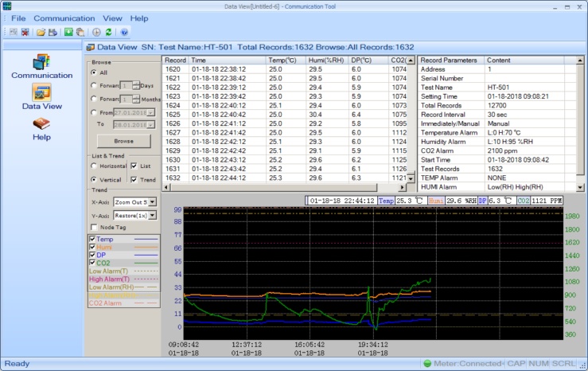Click the CO2 legend green line color
588x371 pixels.
coord(146,263)
